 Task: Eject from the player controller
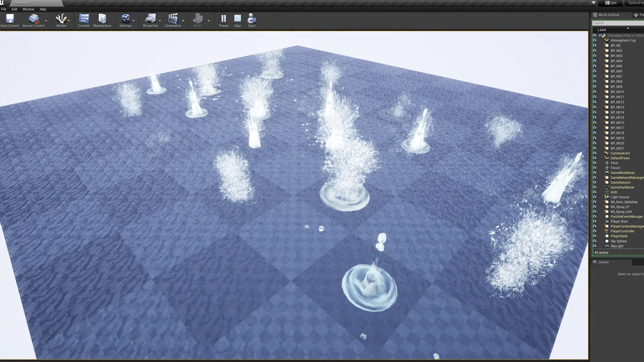(252, 19)
